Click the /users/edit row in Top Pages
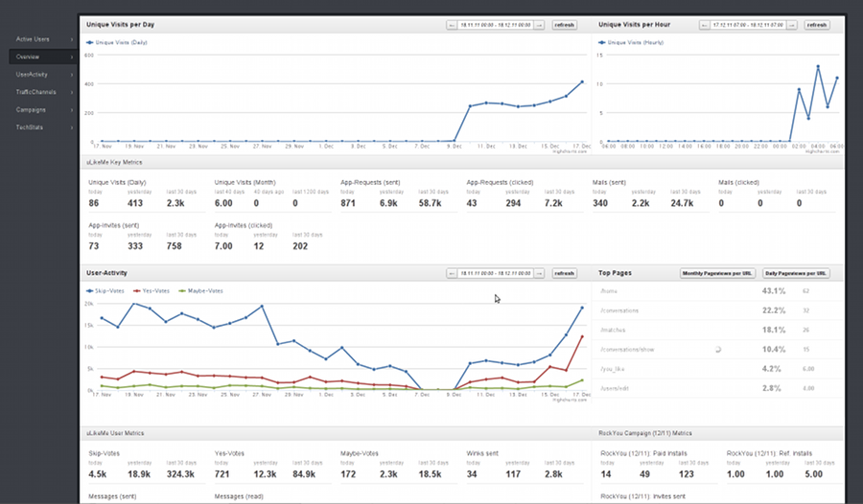The width and height of the screenshot is (863, 504). click(717, 388)
